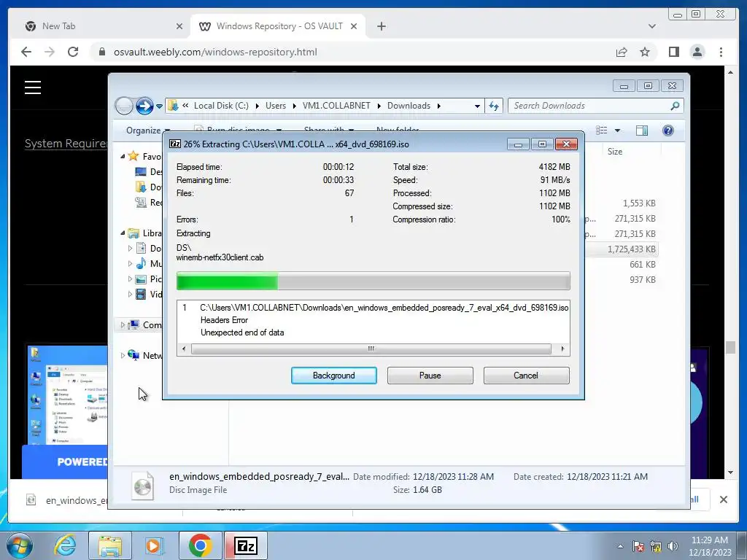Open Windows Media Player from taskbar
The image size is (747, 560).
pyautogui.click(x=153, y=545)
